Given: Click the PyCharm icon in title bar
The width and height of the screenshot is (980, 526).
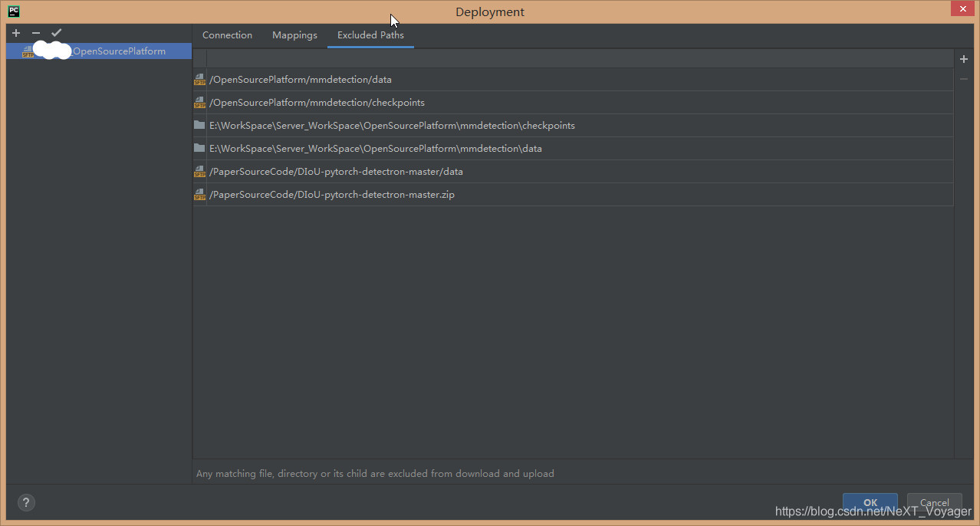Looking at the screenshot, I should (x=14, y=12).
